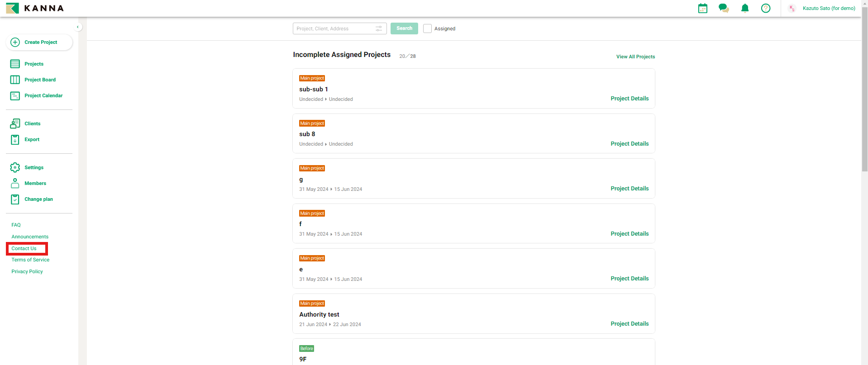Go to Project Calendar in sidebar
The height and width of the screenshot is (365, 868).
point(43,95)
